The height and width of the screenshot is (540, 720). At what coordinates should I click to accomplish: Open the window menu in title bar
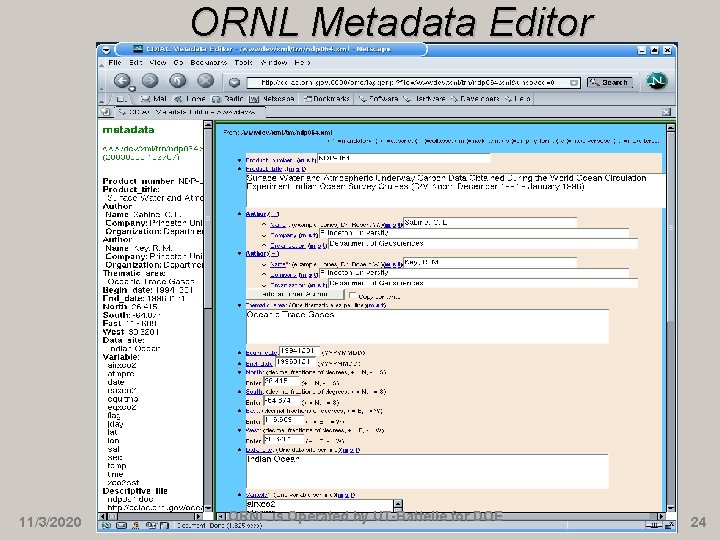106,50
